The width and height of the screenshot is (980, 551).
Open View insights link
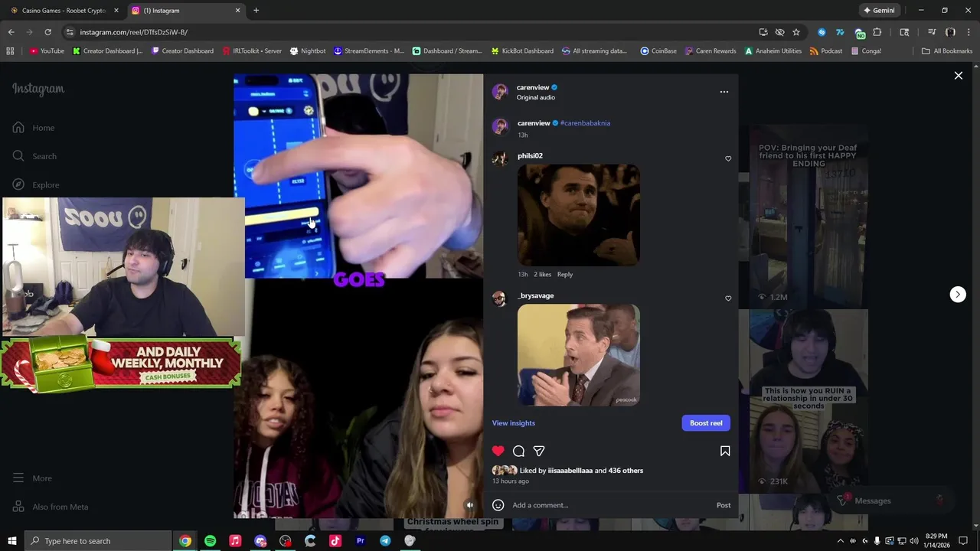[x=514, y=423]
